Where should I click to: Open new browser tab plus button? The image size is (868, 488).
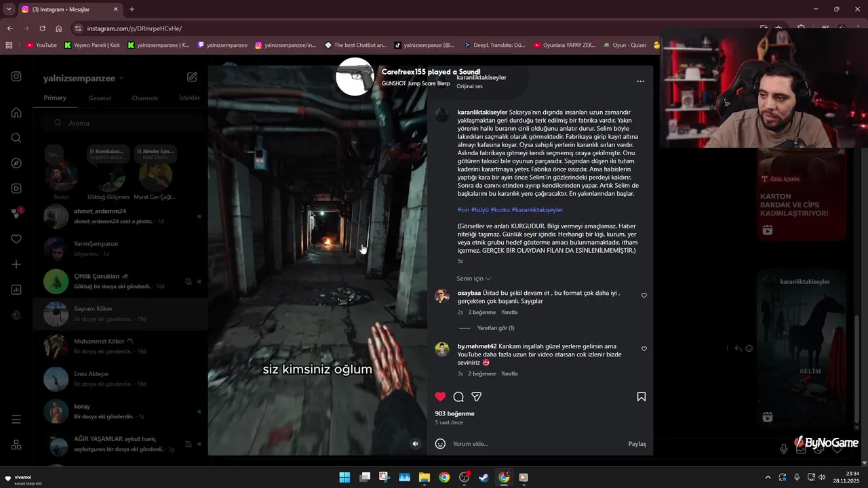[x=132, y=9]
